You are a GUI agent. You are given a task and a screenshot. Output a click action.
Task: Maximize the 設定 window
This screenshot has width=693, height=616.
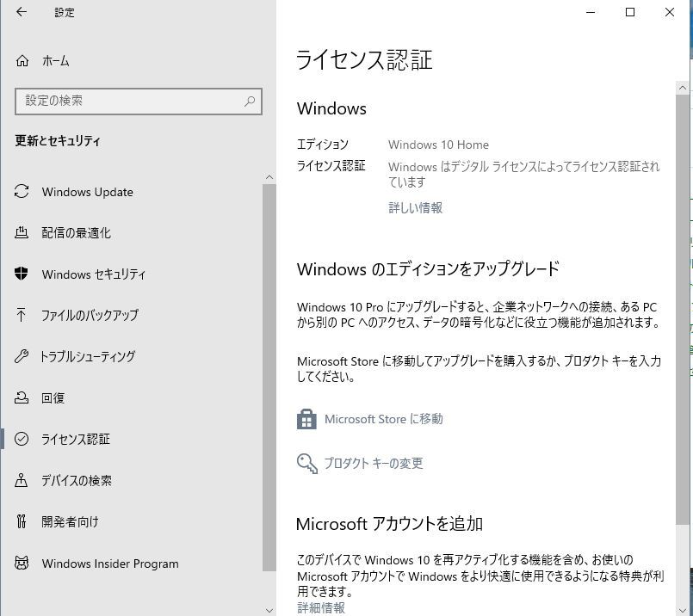point(630,12)
